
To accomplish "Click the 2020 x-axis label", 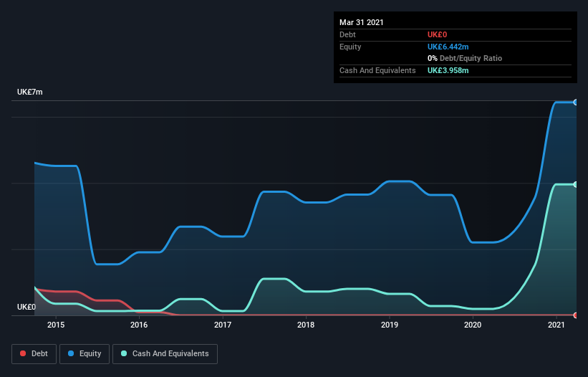I will coord(473,325).
